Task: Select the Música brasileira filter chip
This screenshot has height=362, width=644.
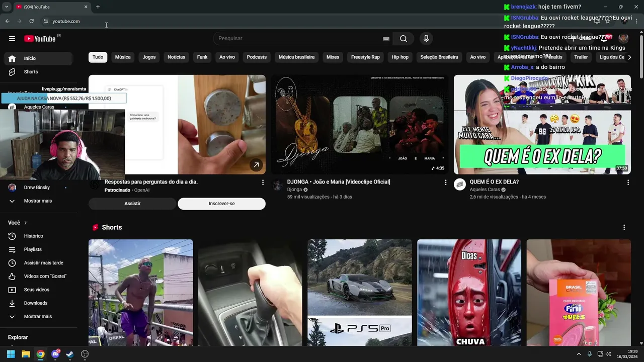Action: click(x=296, y=57)
